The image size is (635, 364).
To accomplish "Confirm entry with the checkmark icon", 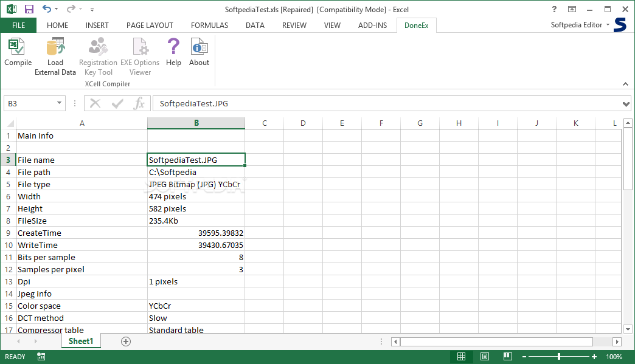I will click(x=117, y=103).
